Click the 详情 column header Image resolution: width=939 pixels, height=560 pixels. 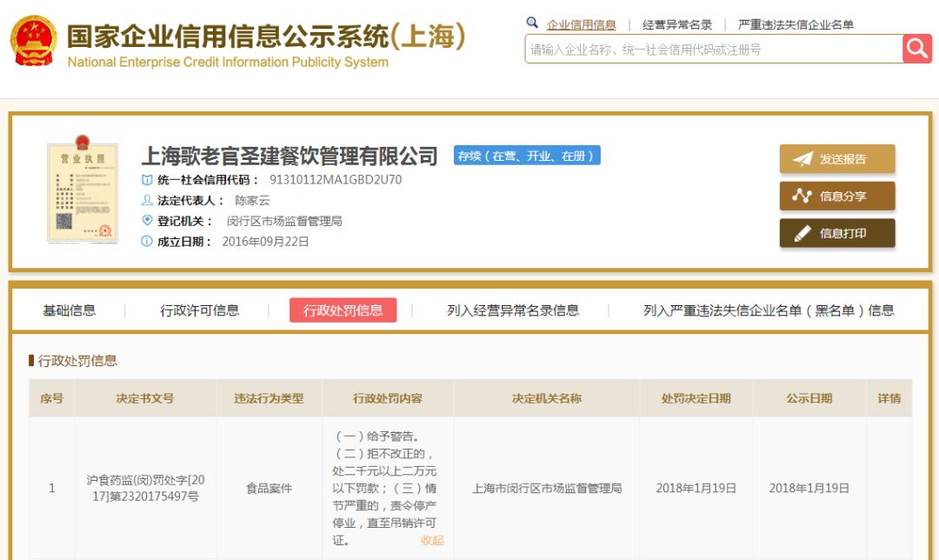(x=889, y=398)
